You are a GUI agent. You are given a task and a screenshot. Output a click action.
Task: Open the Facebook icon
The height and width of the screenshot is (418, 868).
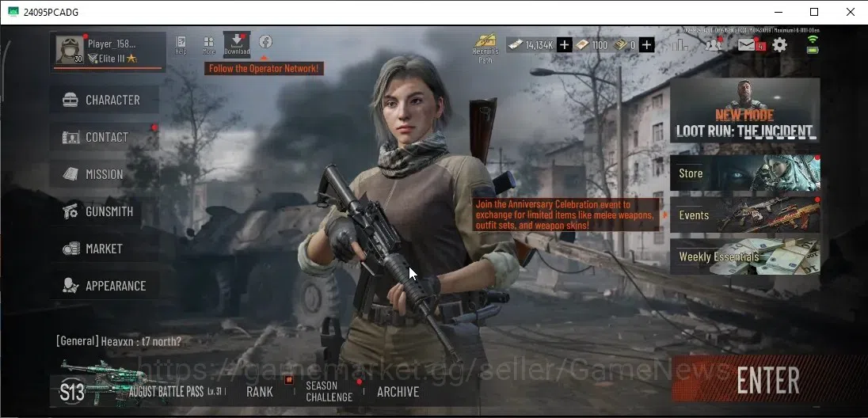coord(265,41)
